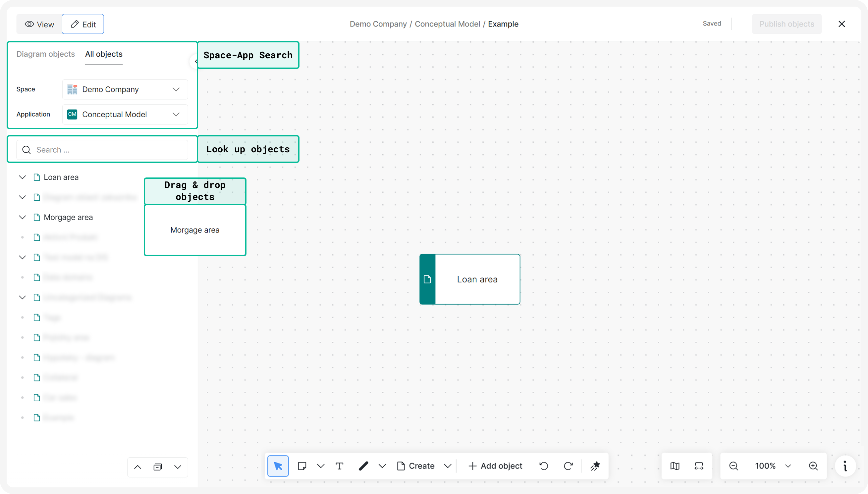Select the Text tool
Screen dimensions: 868x494
pos(340,466)
